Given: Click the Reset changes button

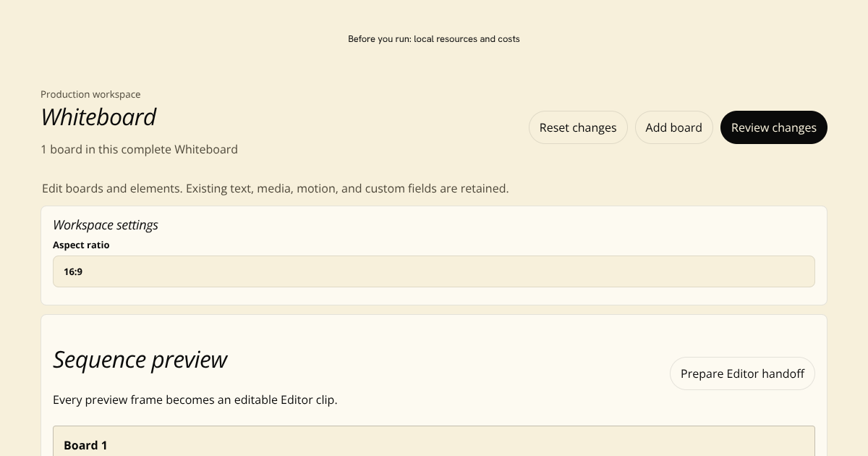Looking at the screenshot, I should click(578, 127).
